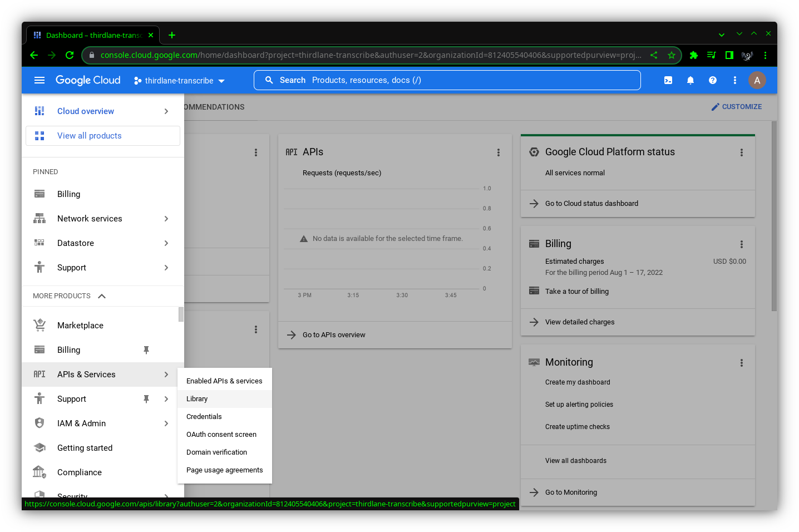Screen dimensions: 799x532
Task: Open APIs card options menu
Action: click(x=499, y=152)
